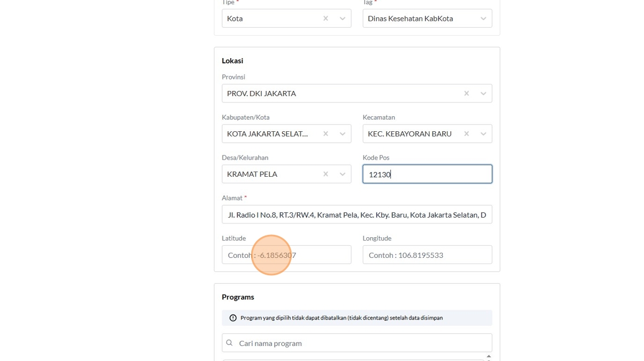Clear the Kabupaten/Kota selection

[x=325, y=134]
